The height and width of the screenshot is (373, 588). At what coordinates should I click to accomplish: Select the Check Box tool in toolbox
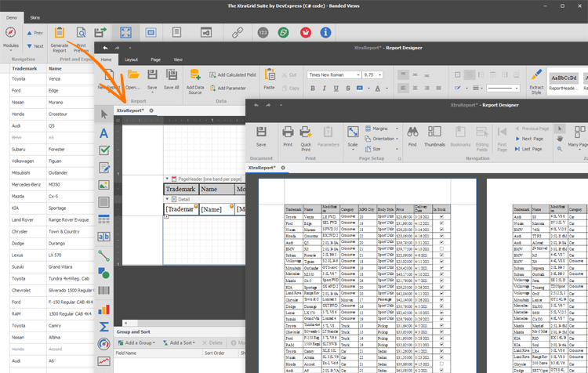[103, 150]
